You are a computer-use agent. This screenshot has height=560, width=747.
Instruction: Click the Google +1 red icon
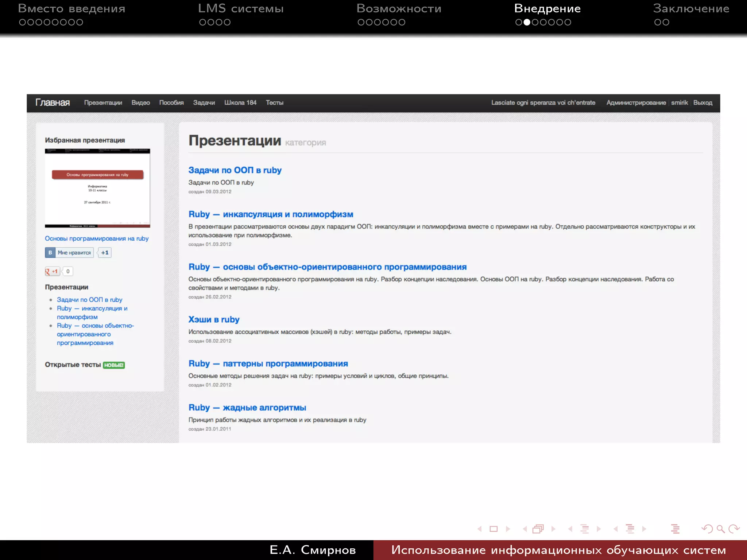52,271
